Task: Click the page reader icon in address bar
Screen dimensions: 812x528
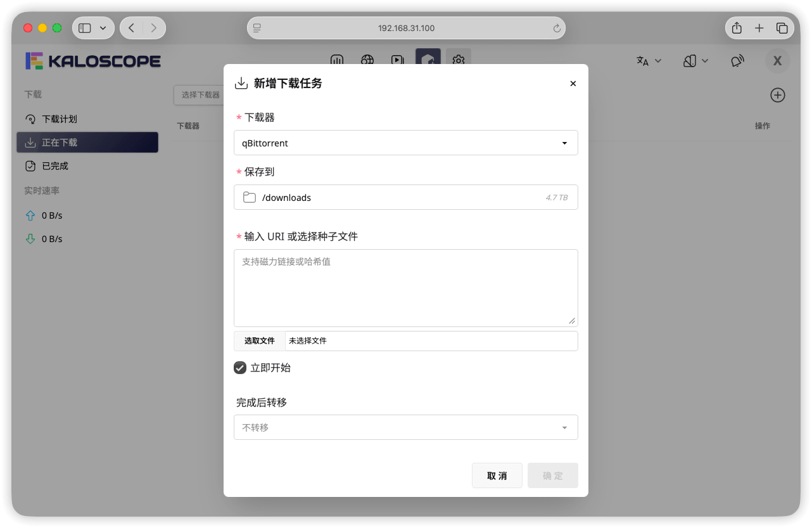Action: [x=257, y=28]
